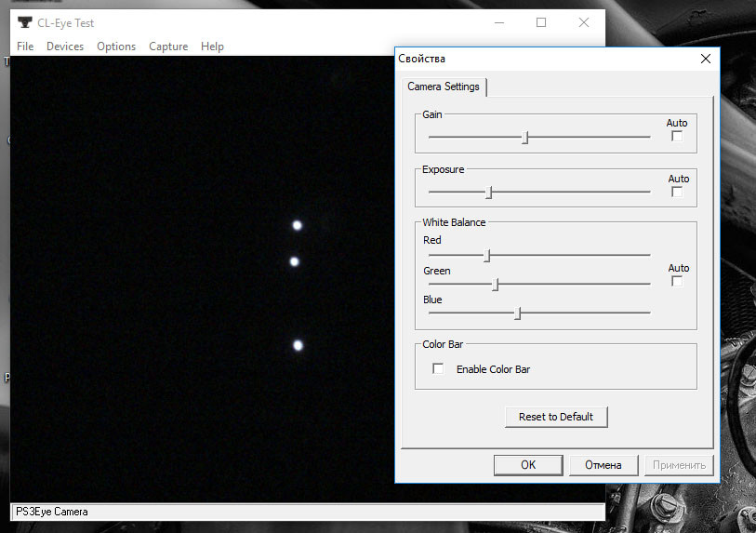Click the Blue white balance slider thumb
This screenshot has height=533, width=756.
pos(518,313)
